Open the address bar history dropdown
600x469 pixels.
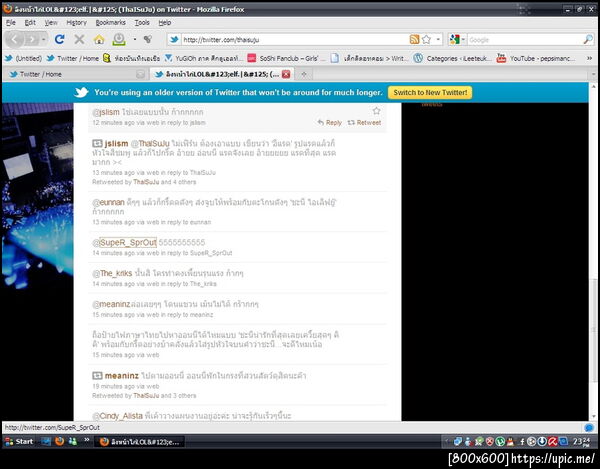pyautogui.click(x=438, y=39)
